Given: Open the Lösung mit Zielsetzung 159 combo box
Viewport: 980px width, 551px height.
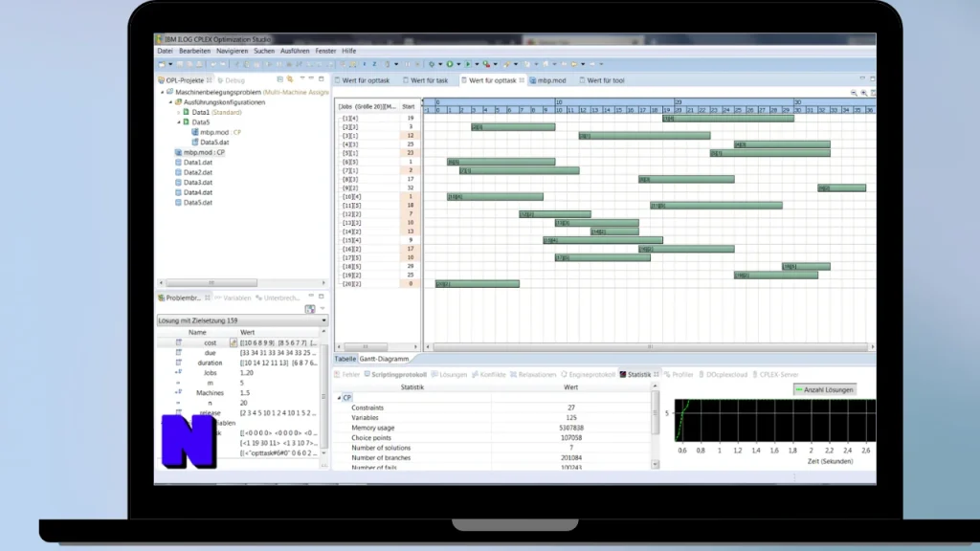Looking at the screenshot, I should click(242, 320).
